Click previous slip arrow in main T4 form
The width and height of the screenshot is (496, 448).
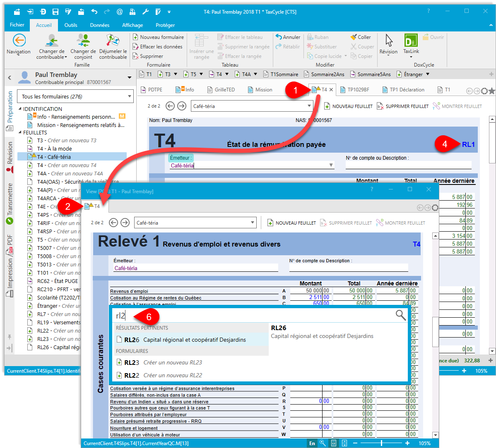point(170,106)
